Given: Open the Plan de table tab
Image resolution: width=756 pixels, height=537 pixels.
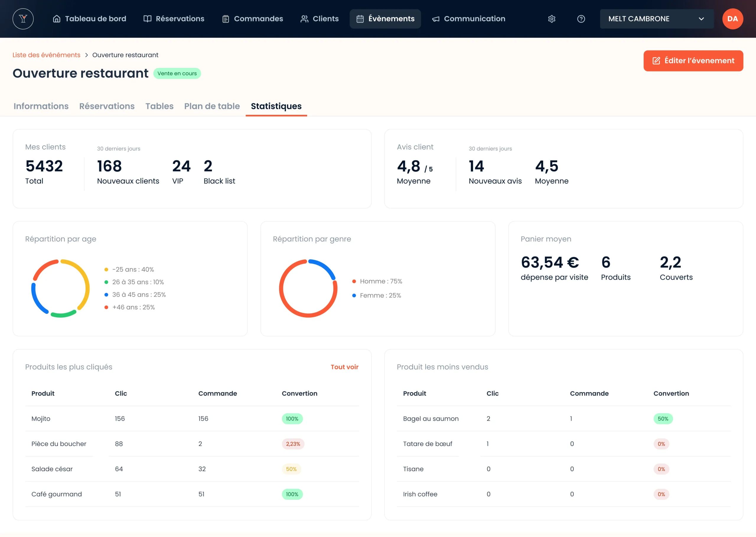Looking at the screenshot, I should (x=212, y=106).
